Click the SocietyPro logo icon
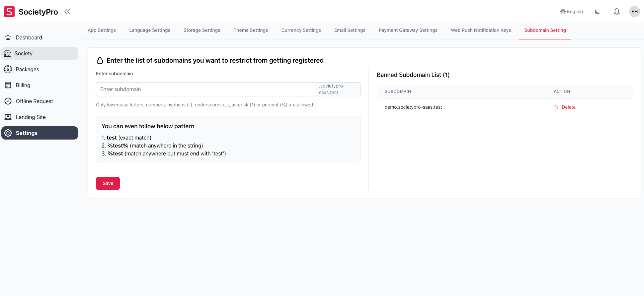This screenshot has height=296, width=644. tap(9, 12)
